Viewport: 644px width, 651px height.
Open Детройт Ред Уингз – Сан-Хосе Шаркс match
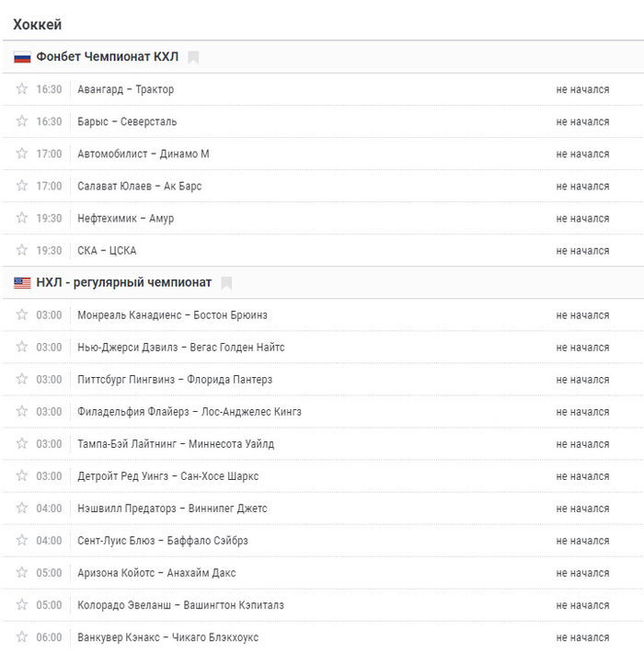167,476
